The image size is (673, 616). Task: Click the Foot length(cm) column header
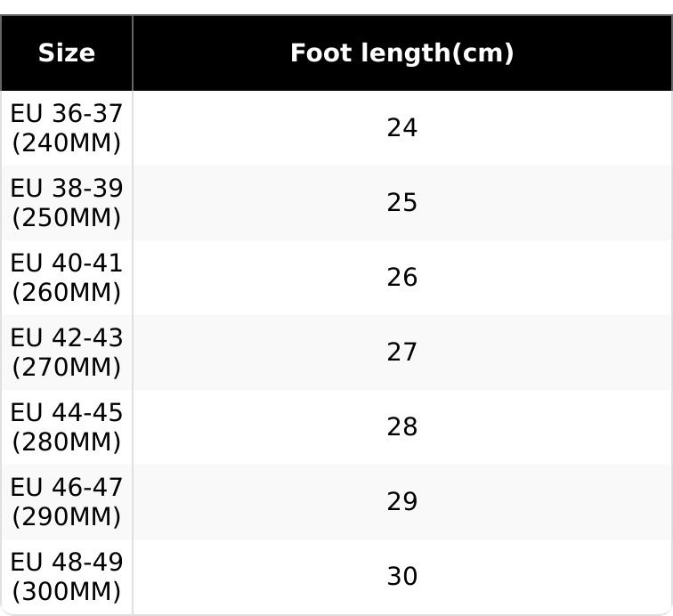402,53
